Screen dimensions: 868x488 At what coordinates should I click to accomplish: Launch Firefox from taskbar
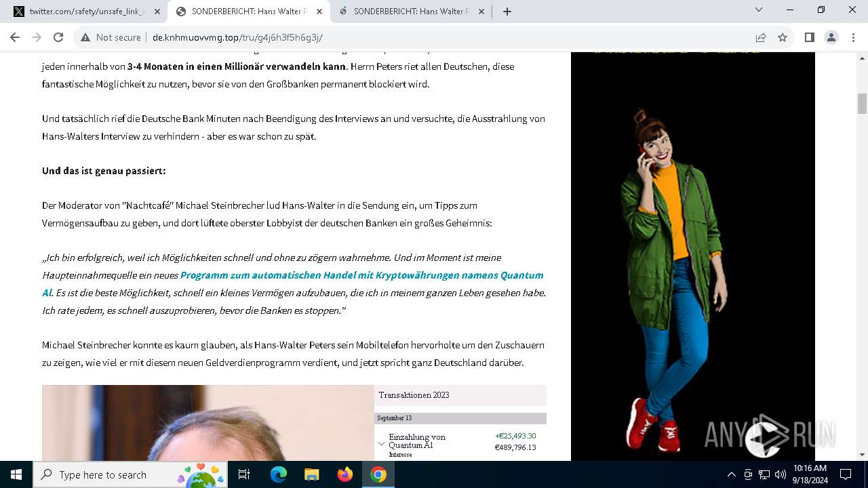point(344,474)
